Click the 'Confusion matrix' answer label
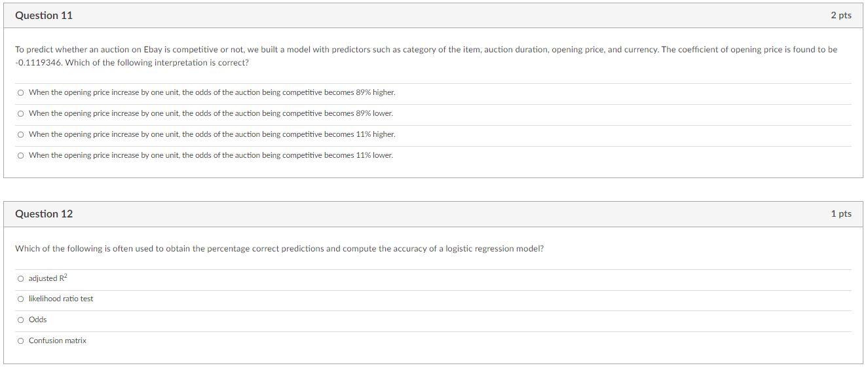The width and height of the screenshot is (868, 372). pyautogui.click(x=58, y=341)
